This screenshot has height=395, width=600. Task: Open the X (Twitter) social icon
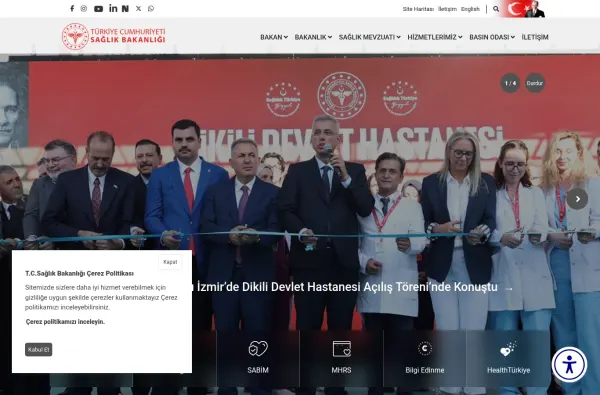tap(139, 8)
